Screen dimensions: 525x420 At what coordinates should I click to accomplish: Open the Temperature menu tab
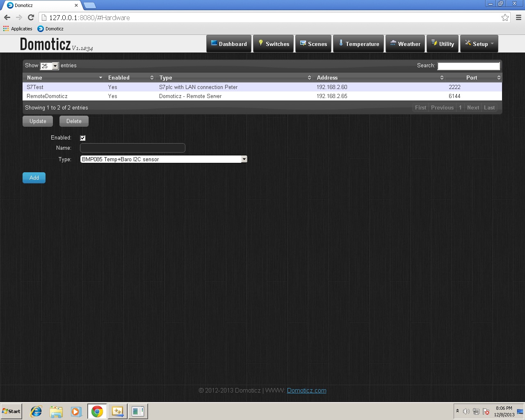[358, 44]
